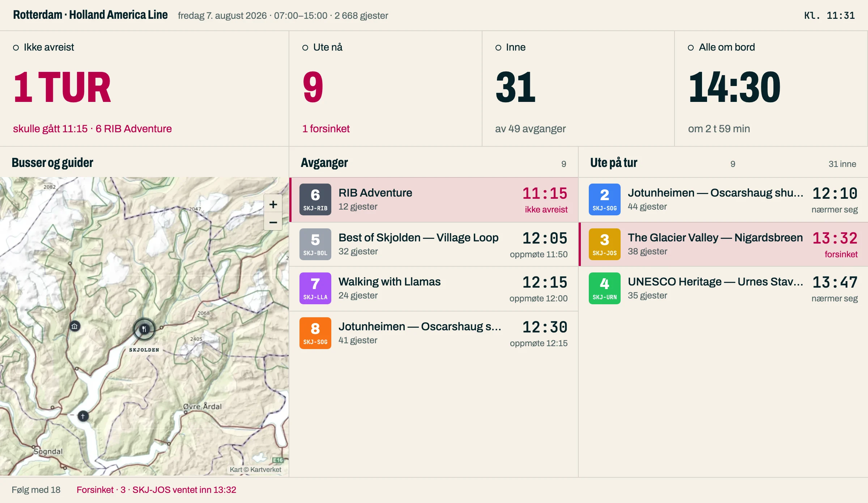This screenshot has height=503, width=868.
Task: Open Best of Skjolden Village Loop
Action: point(434,245)
